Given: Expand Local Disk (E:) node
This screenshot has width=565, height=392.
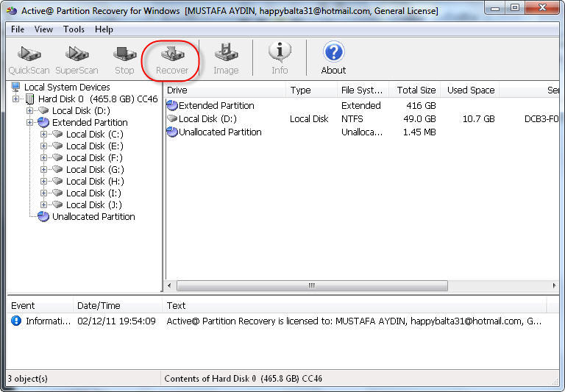Looking at the screenshot, I should (43, 146).
